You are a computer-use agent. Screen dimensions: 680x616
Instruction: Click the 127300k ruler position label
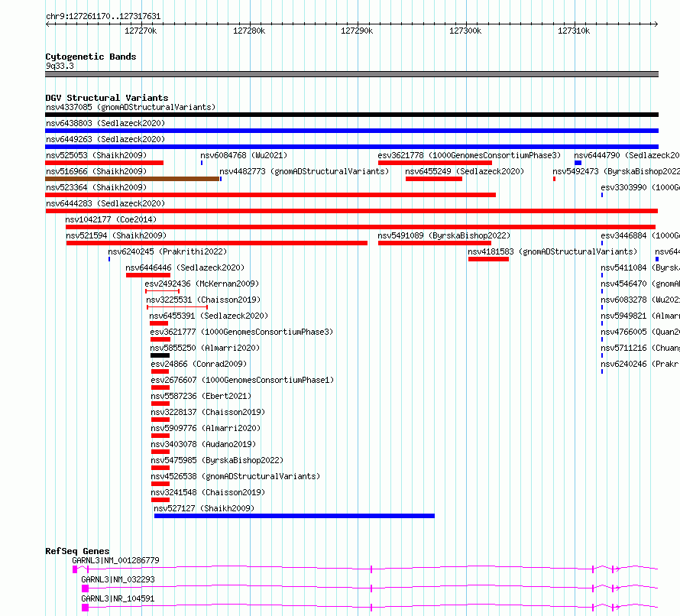465,31
